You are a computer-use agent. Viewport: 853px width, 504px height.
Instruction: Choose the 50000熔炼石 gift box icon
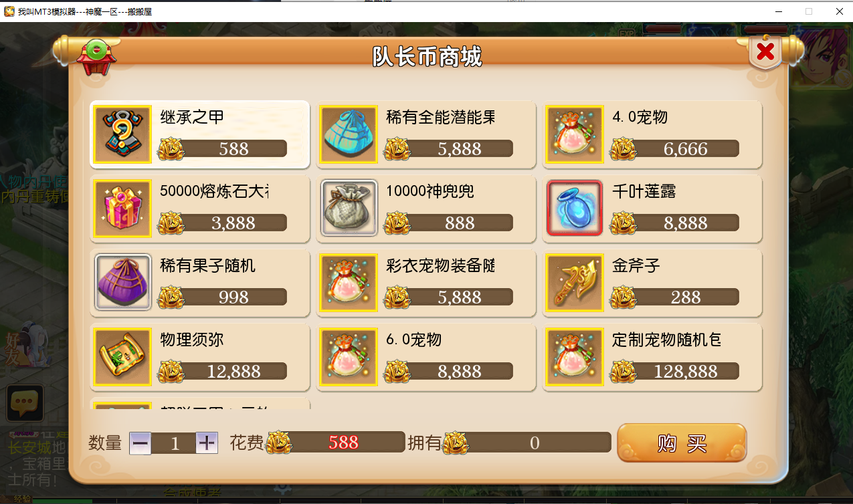pos(122,209)
